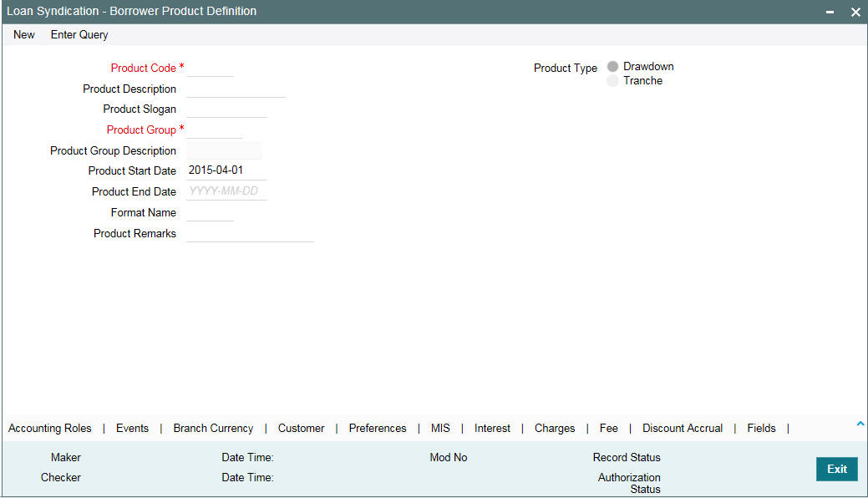Click the Record Status label
This screenshot has width=868, height=498.
pyautogui.click(x=627, y=458)
